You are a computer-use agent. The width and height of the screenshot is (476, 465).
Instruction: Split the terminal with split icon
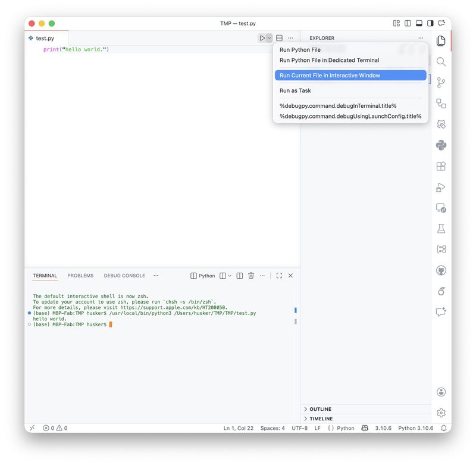[240, 276]
